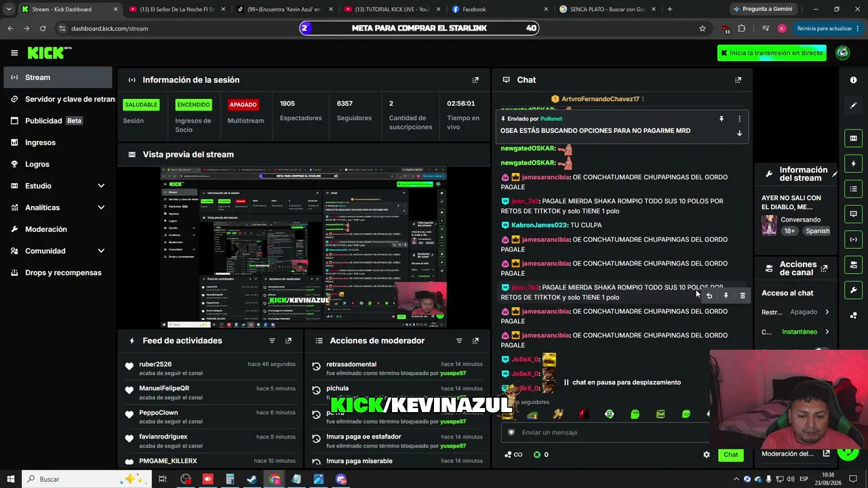Screen dimensions: 868x488
Task: Click the green Chat send button
Action: [730, 455]
